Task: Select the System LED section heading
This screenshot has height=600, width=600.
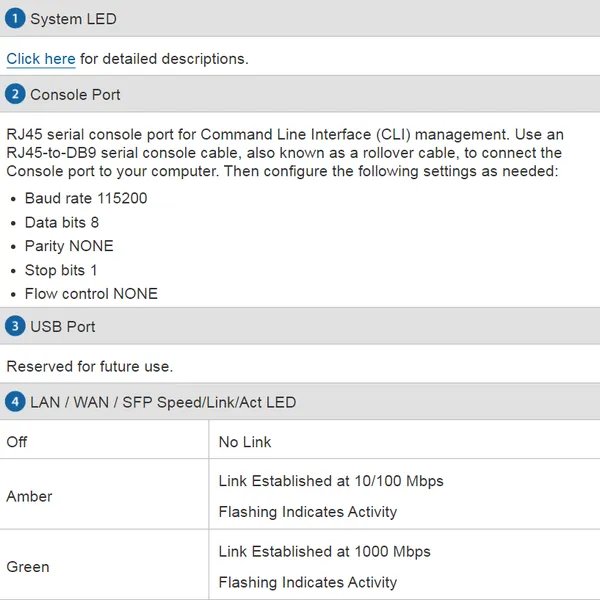Action: [x=73, y=19]
